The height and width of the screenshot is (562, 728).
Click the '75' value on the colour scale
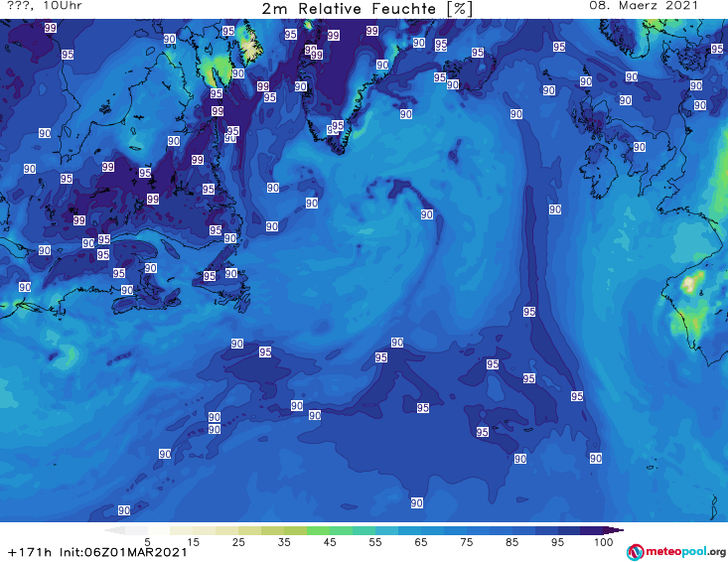tap(467, 542)
